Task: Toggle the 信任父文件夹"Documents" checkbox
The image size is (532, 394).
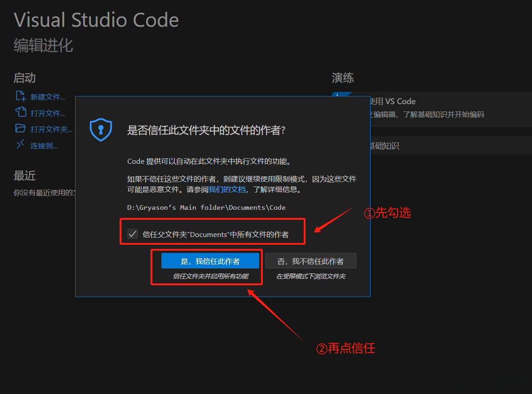Action: (x=132, y=233)
